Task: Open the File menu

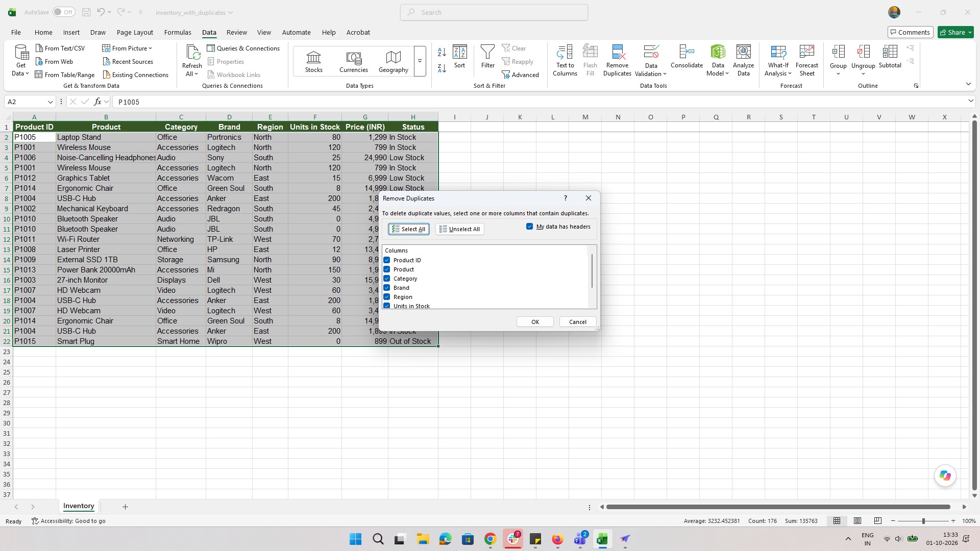Action: pyautogui.click(x=16, y=32)
